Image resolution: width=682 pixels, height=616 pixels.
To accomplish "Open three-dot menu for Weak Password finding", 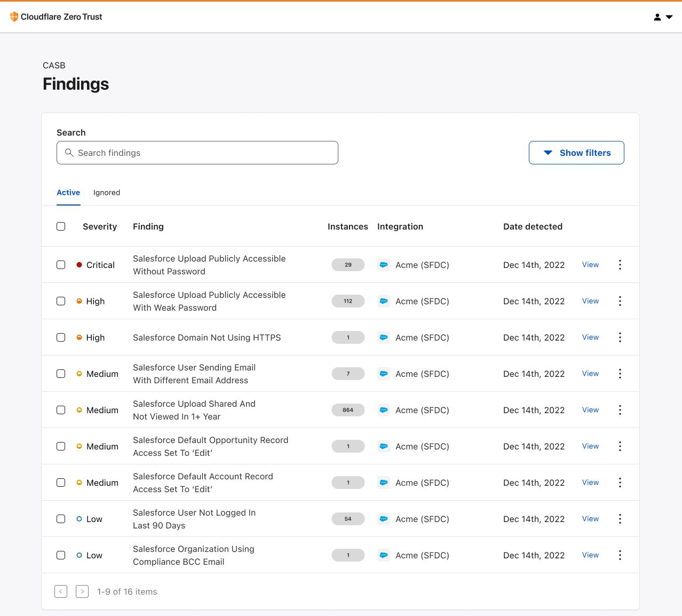I will (620, 301).
